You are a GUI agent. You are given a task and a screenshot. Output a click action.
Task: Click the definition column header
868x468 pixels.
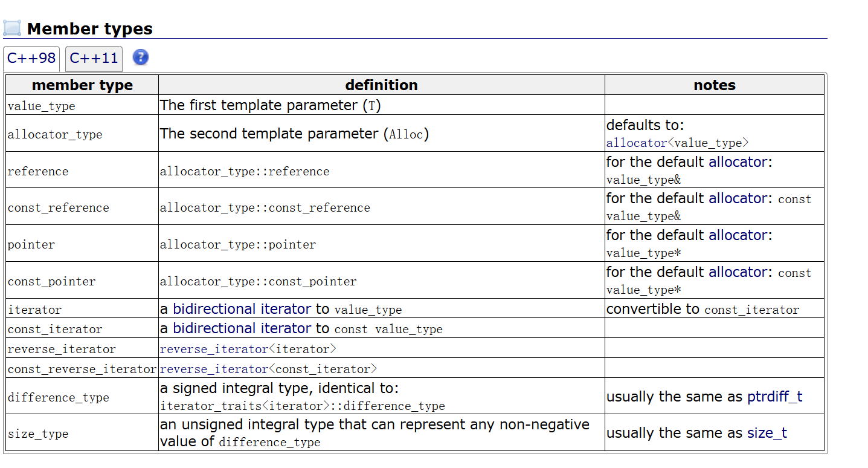click(382, 85)
